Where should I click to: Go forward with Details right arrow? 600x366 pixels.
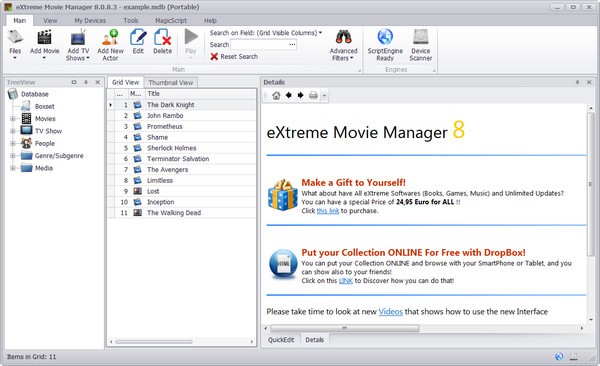(x=301, y=95)
